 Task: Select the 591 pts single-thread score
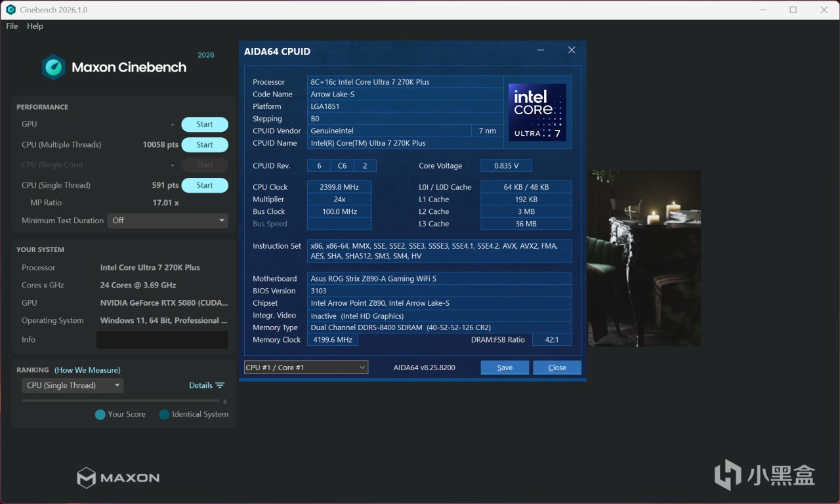tap(165, 185)
